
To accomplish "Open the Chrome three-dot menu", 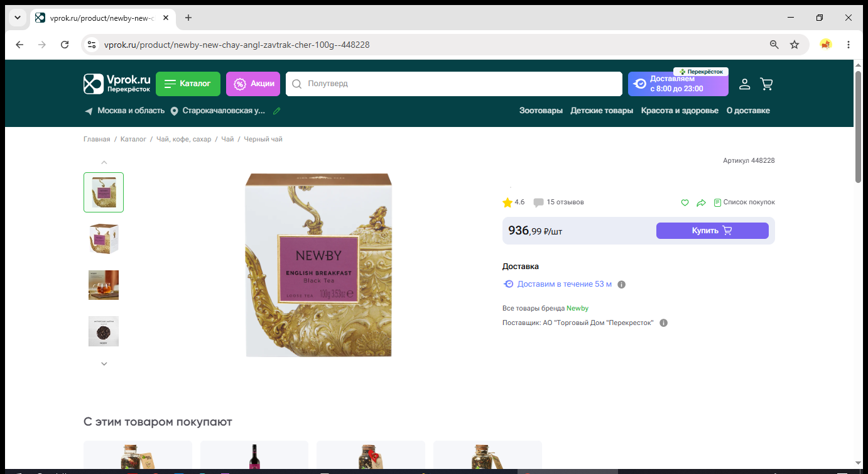I will (849, 45).
